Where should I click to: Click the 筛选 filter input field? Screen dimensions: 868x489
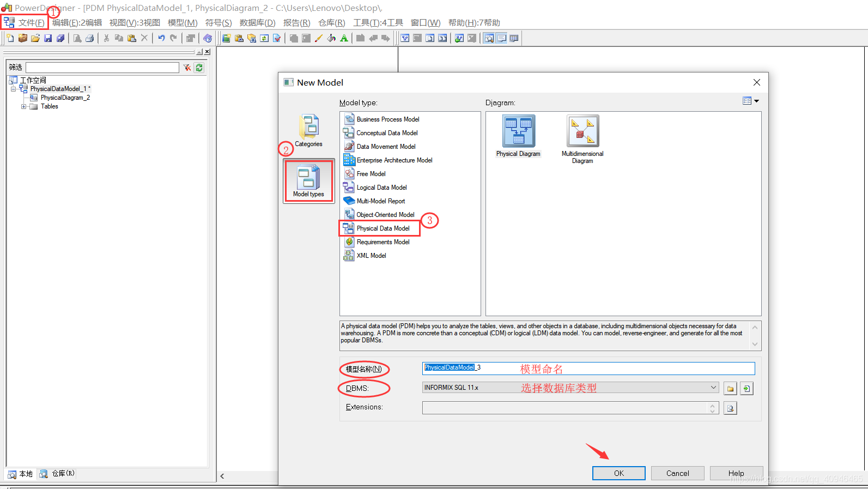pyautogui.click(x=102, y=68)
